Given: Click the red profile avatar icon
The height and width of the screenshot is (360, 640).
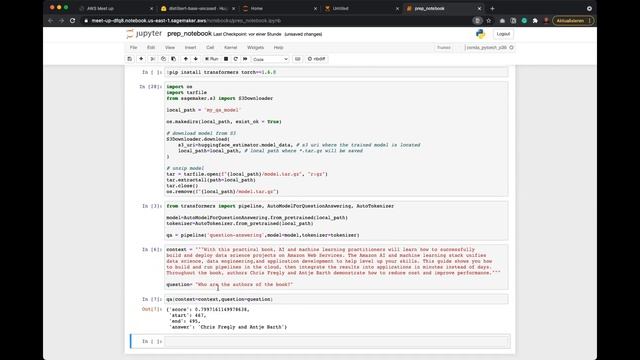Looking at the screenshot, I should (546, 20).
